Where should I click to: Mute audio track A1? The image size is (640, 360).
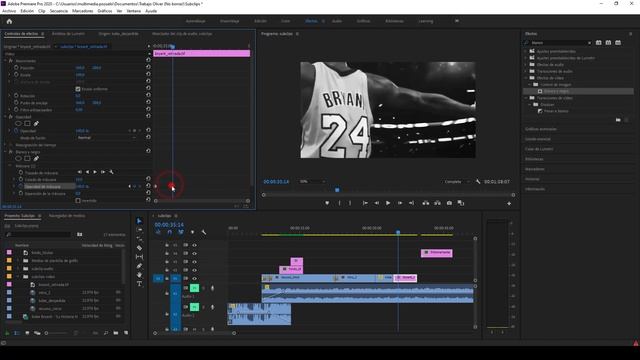coord(194,288)
